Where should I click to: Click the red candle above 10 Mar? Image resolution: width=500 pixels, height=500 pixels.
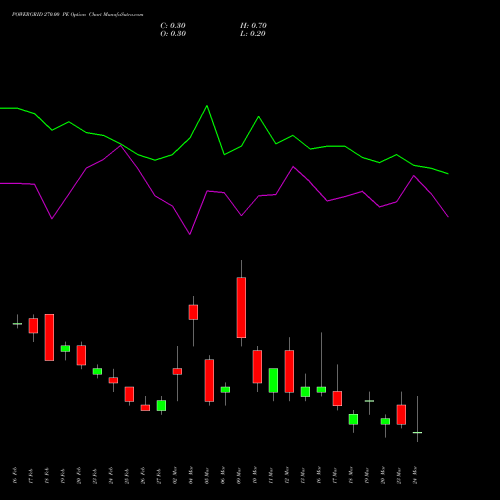(x=257, y=367)
